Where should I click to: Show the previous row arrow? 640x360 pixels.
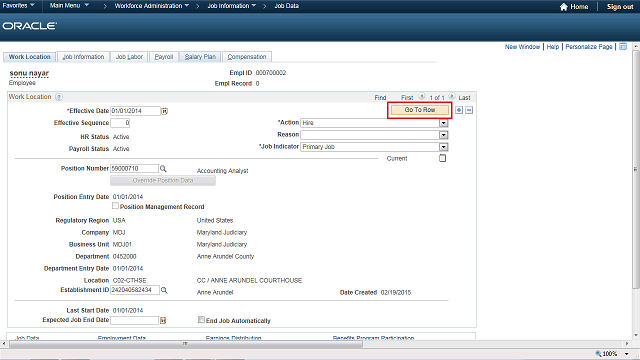[x=422, y=97]
